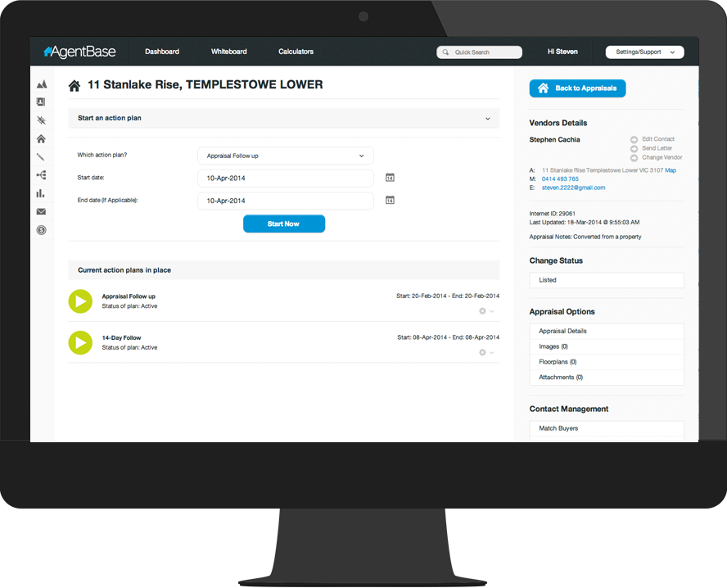Click 'Status of plan: Active' under Appraisal Follow up
This screenshot has height=588, width=727.
129,306
